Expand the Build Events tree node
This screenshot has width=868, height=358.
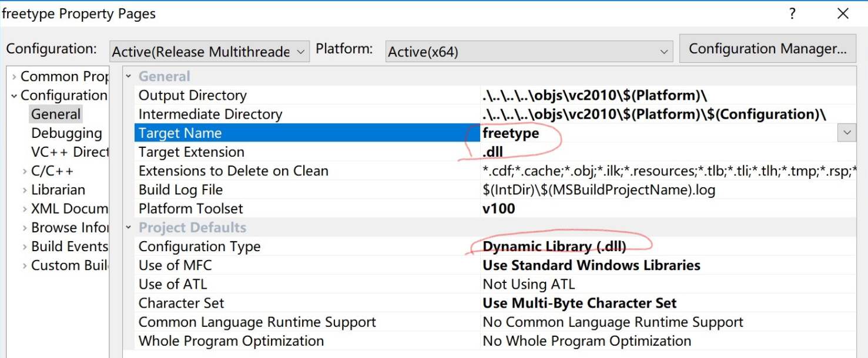tap(25, 246)
